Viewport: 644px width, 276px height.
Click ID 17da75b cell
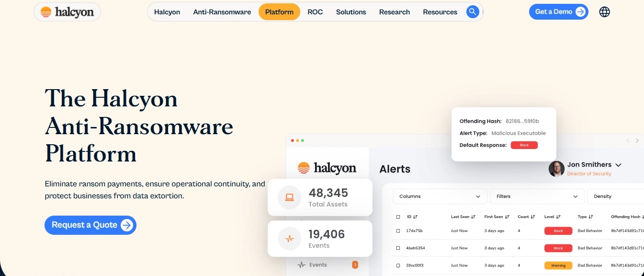tap(414, 231)
